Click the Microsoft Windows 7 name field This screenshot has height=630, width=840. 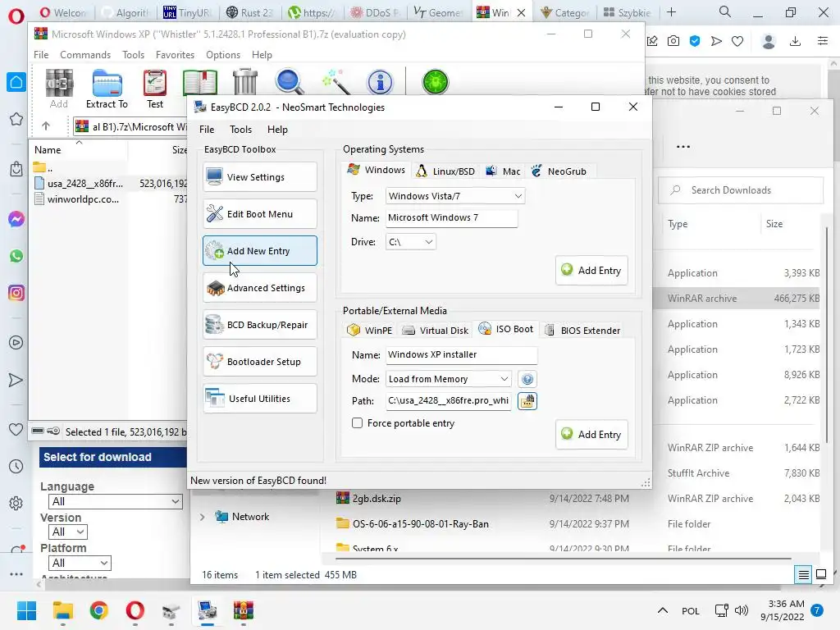click(452, 217)
